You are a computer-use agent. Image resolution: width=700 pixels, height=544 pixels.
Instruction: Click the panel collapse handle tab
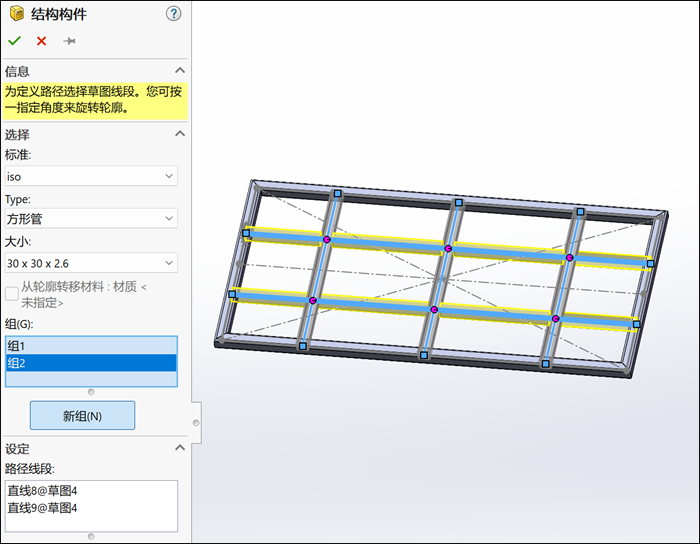196,423
